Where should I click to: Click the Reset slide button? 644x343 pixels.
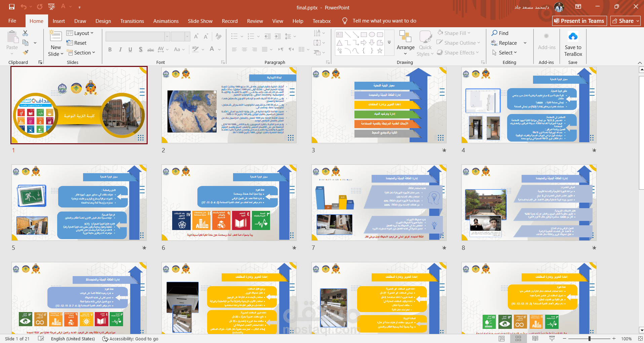tap(77, 43)
